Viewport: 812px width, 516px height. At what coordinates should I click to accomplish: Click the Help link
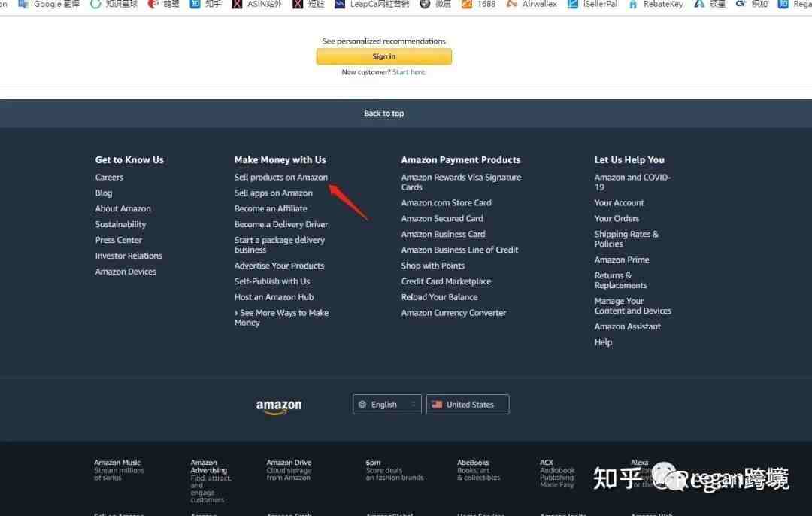click(x=603, y=342)
